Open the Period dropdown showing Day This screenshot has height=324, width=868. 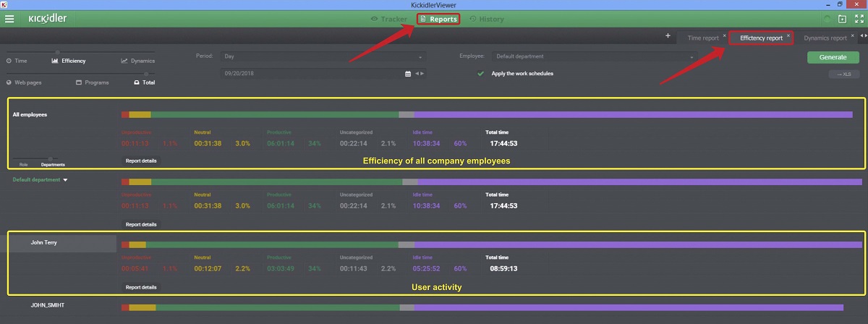coord(323,56)
